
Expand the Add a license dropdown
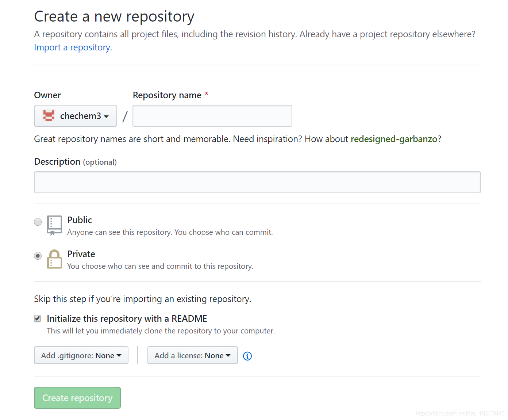click(192, 355)
